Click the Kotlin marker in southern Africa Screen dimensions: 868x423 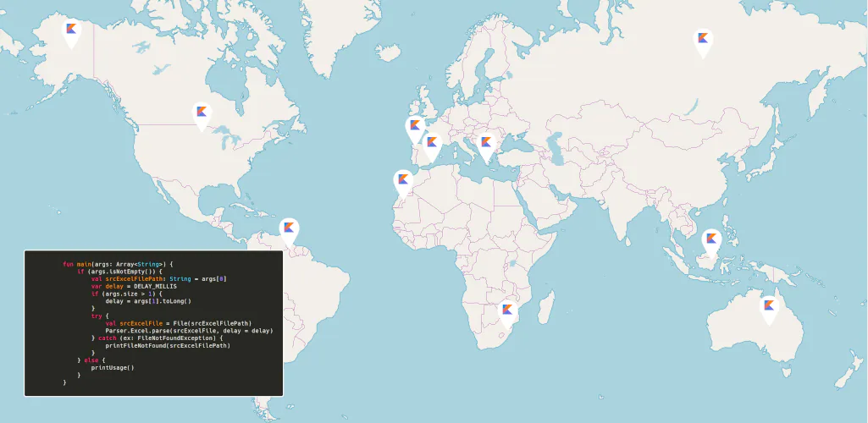pyautogui.click(x=507, y=314)
